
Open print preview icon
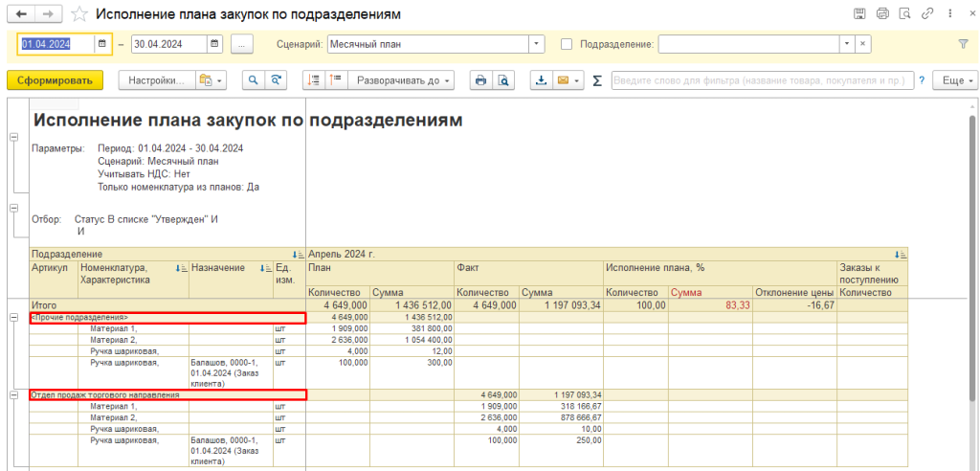coord(503,81)
